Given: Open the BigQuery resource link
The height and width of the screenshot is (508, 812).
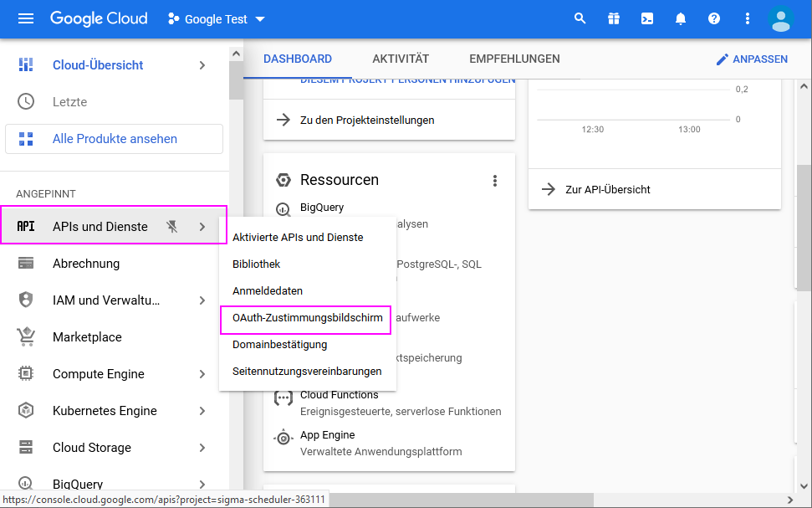Looking at the screenshot, I should tap(322, 207).
